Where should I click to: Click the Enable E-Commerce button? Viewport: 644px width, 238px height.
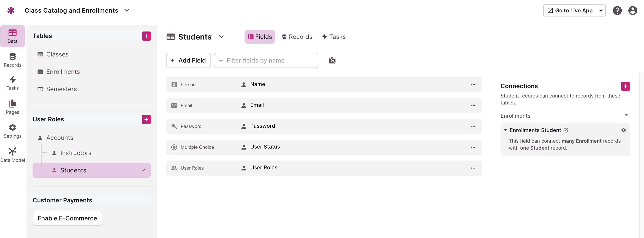tap(67, 218)
